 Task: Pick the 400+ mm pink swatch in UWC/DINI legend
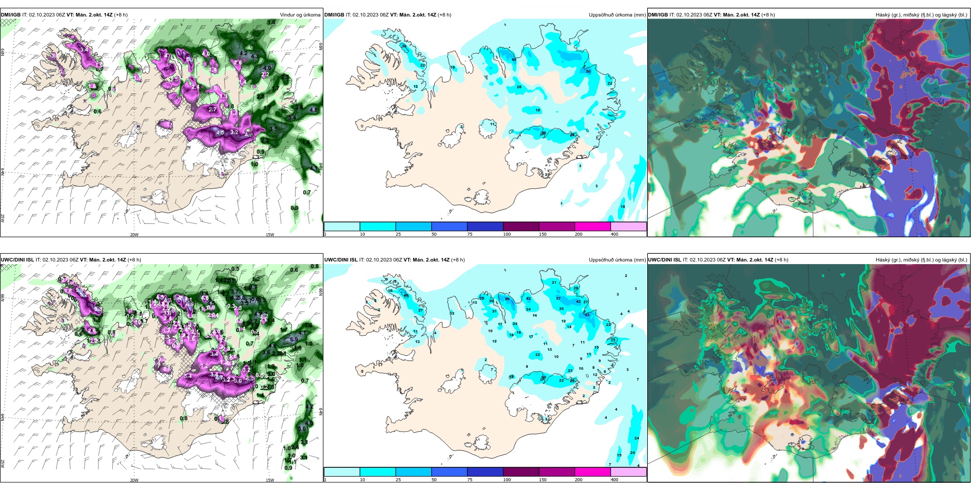click(x=628, y=471)
